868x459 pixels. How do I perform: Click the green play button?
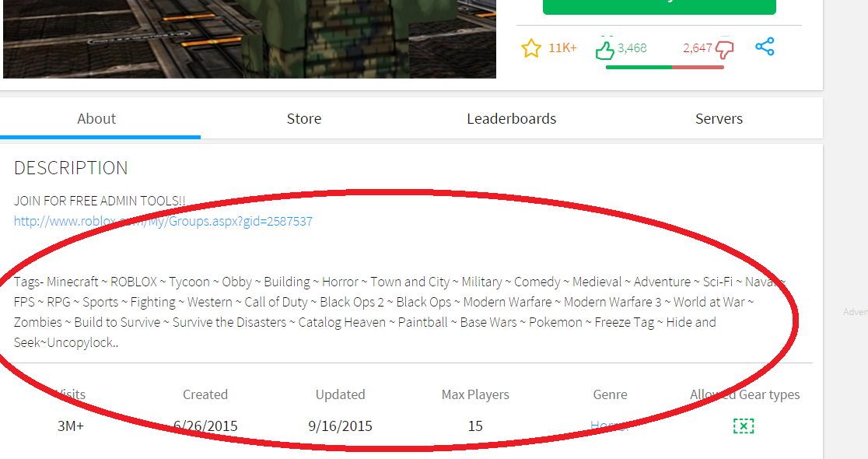point(659,6)
